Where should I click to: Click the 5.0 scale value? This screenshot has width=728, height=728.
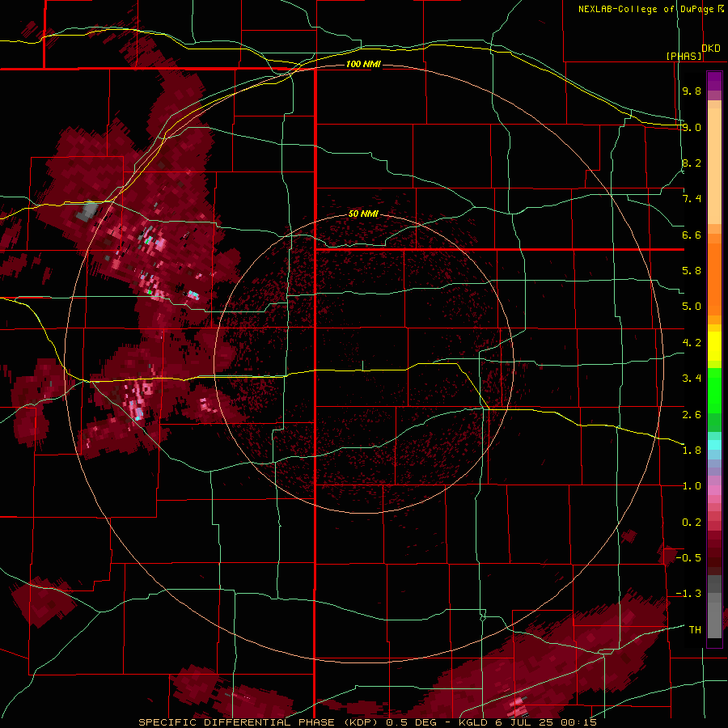tap(692, 307)
